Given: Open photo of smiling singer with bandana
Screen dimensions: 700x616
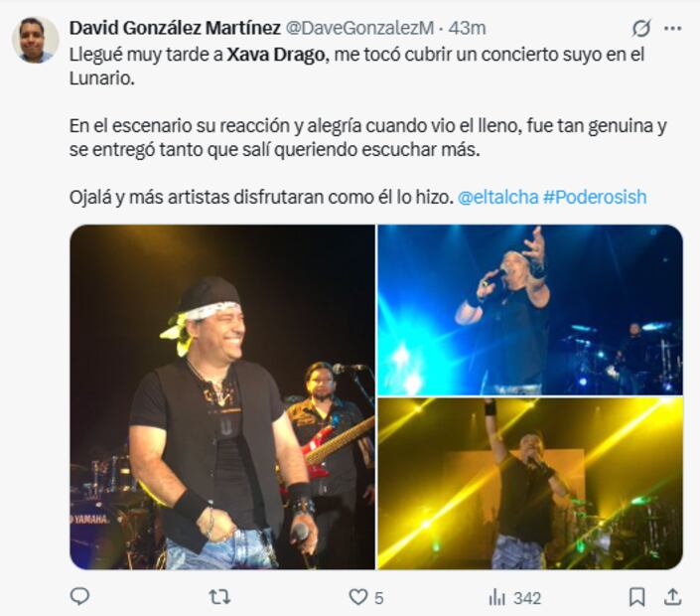Looking at the screenshot, I should (222, 396).
